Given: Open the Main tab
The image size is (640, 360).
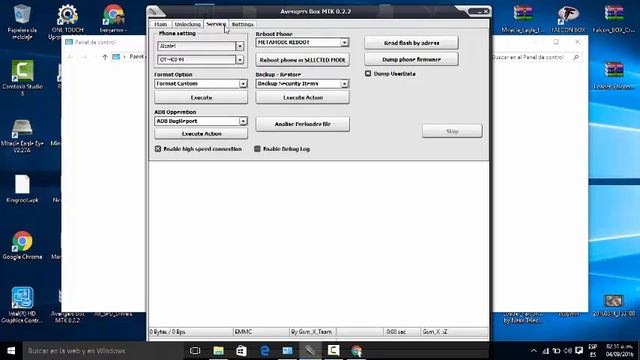Looking at the screenshot, I should click(160, 24).
